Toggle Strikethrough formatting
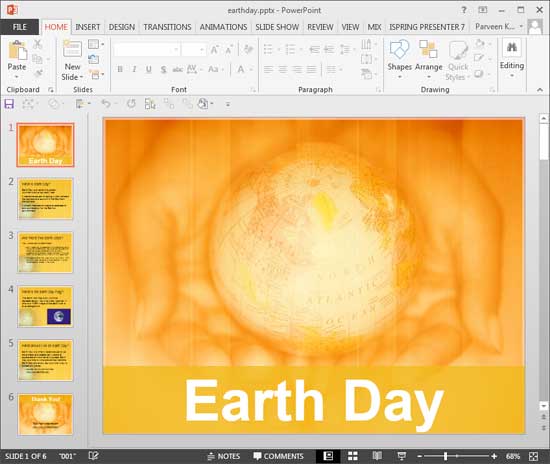550x464 pixels. pyautogui.click(x=177, y=69)
